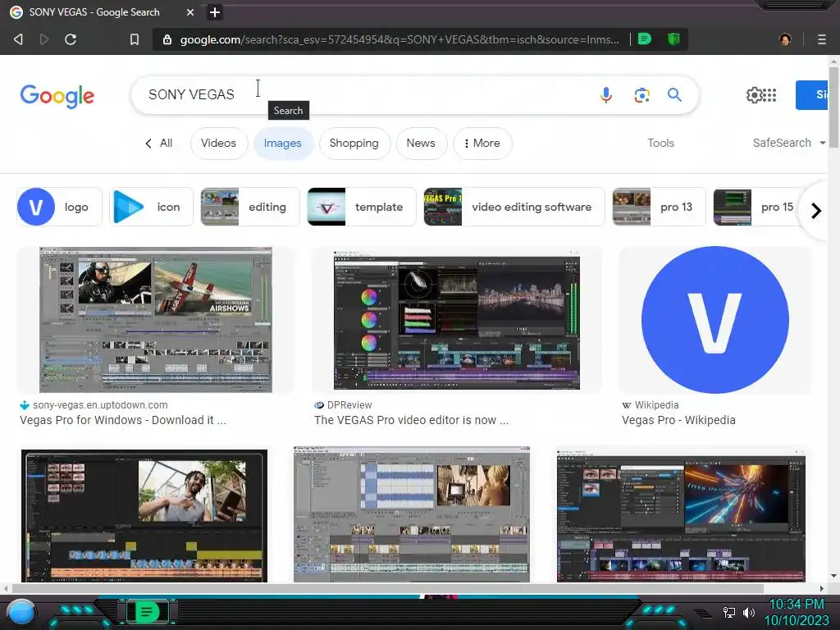Image resolution: width=840 pixels, height=630 pixels.
Task: Click the uptodown favicon beside the source name
Action: pos(25,405)
